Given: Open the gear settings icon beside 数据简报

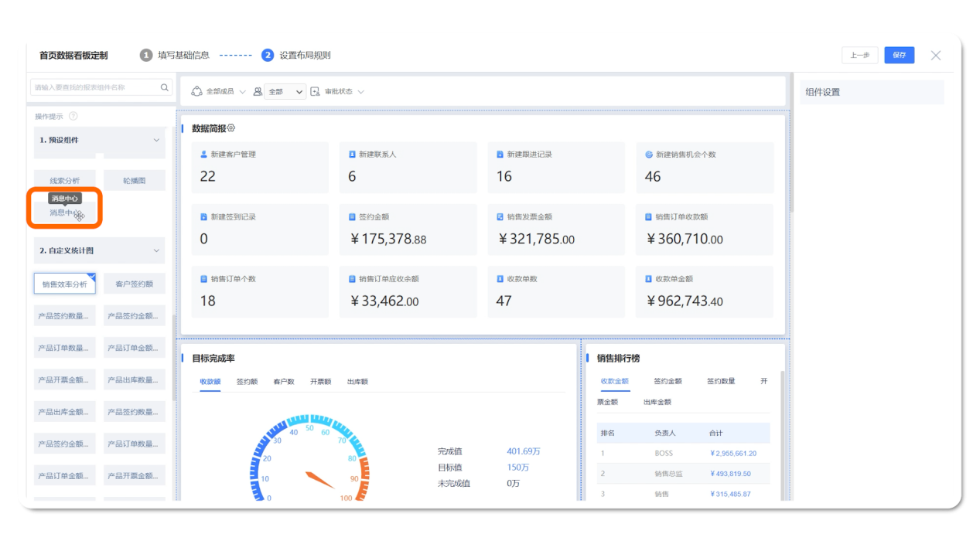Looking at the screenshot, I should pos(230,128).
